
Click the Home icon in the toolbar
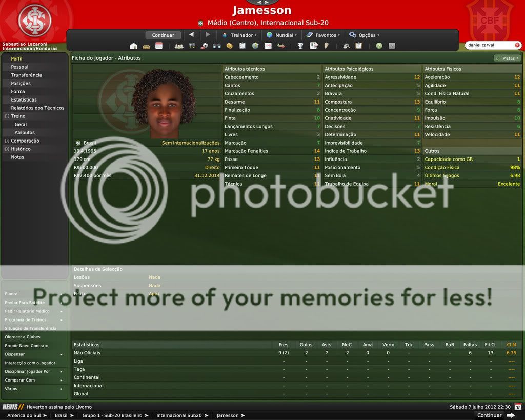[134, 46]
